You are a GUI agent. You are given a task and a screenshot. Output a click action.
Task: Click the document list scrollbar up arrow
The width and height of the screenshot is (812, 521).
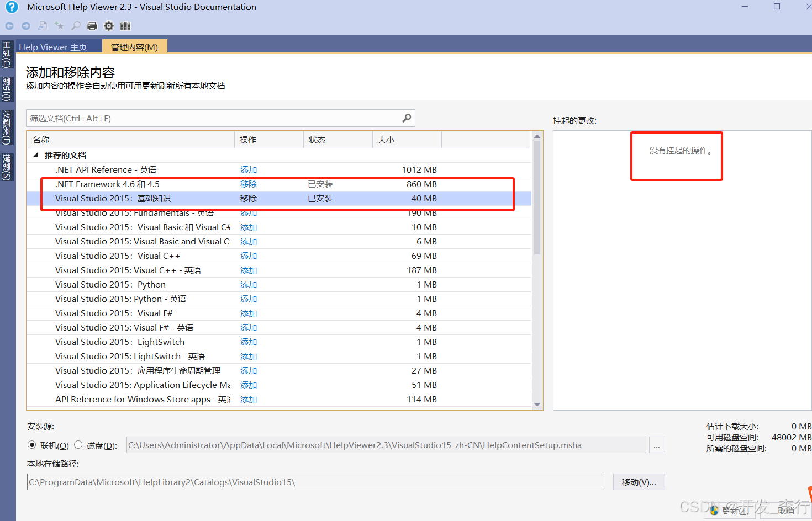click(x=537, y=136)
